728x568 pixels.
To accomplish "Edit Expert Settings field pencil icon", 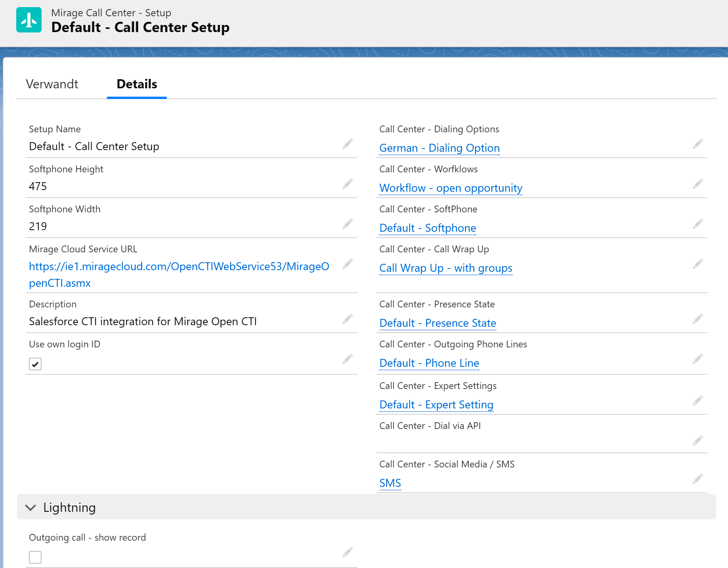I will (x=698, y=400).
